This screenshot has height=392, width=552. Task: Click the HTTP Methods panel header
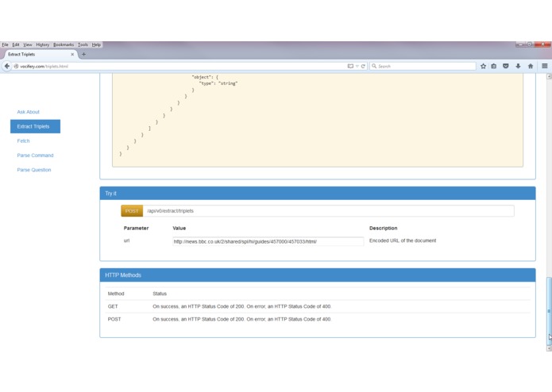coord(318,275)
